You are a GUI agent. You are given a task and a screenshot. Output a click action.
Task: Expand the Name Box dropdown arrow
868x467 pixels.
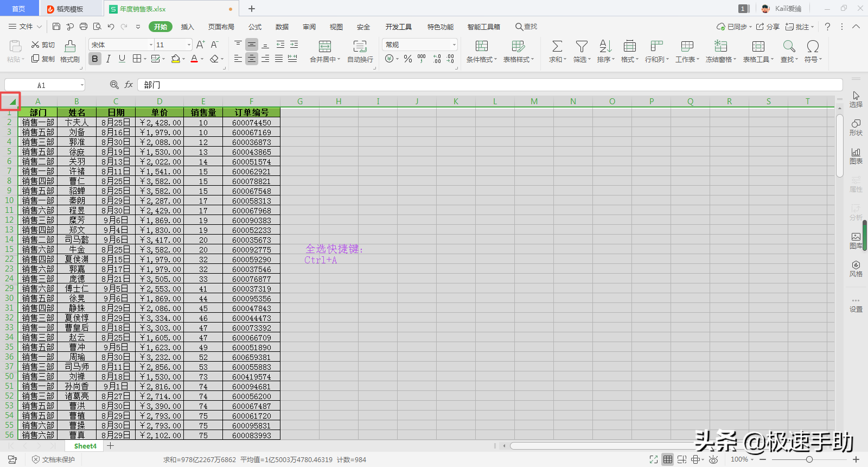82,85
